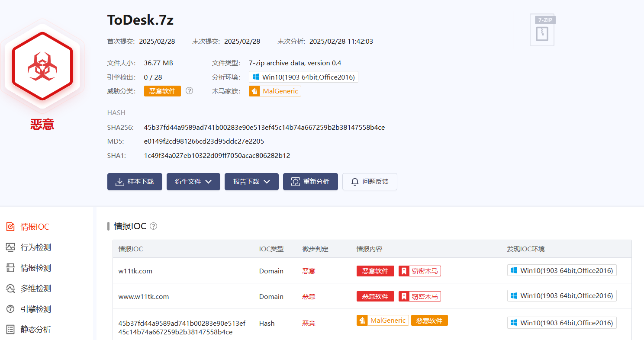Click the 发现IOC环境 column header
Viewport: 644px width, 340px height.
pos(526,249)
